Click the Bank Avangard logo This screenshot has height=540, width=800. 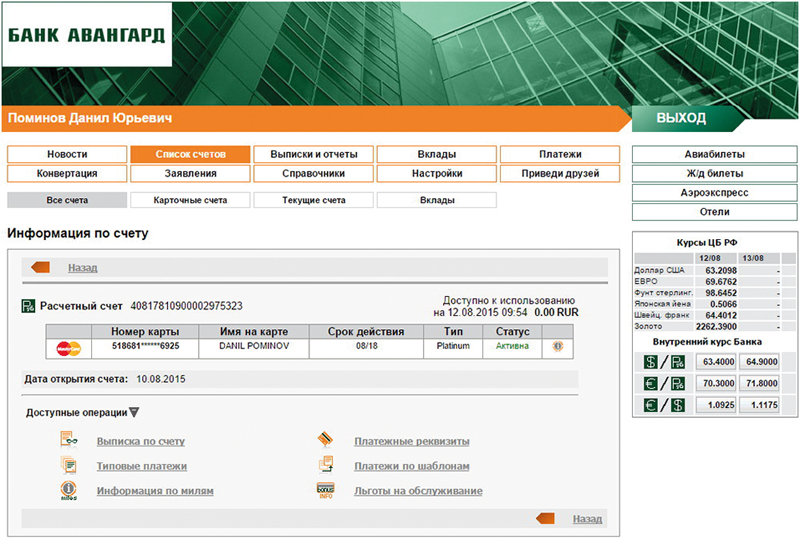pyautogui.click(x=87, y=35)
